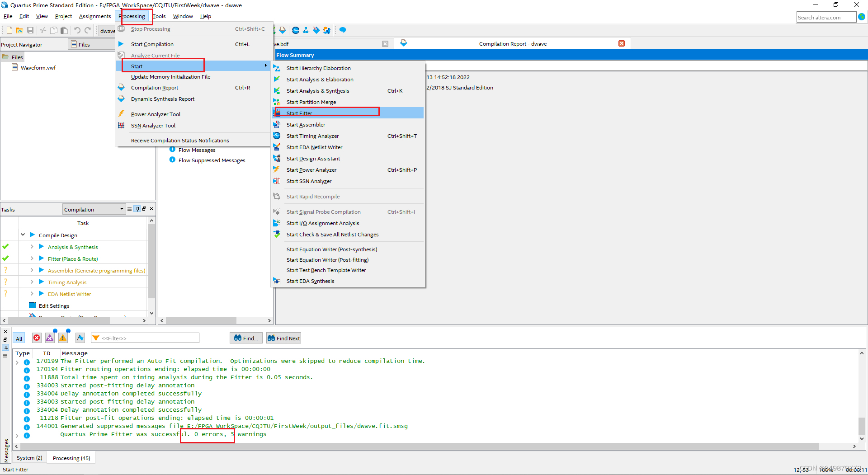This screenshot has width=868, height=475.
Task: Select Start Timing Analyzer submenu entry
Action: (x=348, y=136)
